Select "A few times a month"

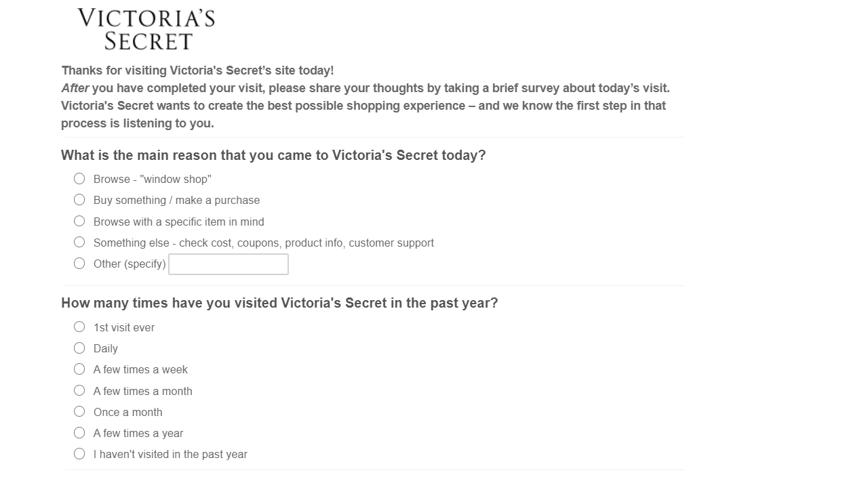[x=79, y=390]
